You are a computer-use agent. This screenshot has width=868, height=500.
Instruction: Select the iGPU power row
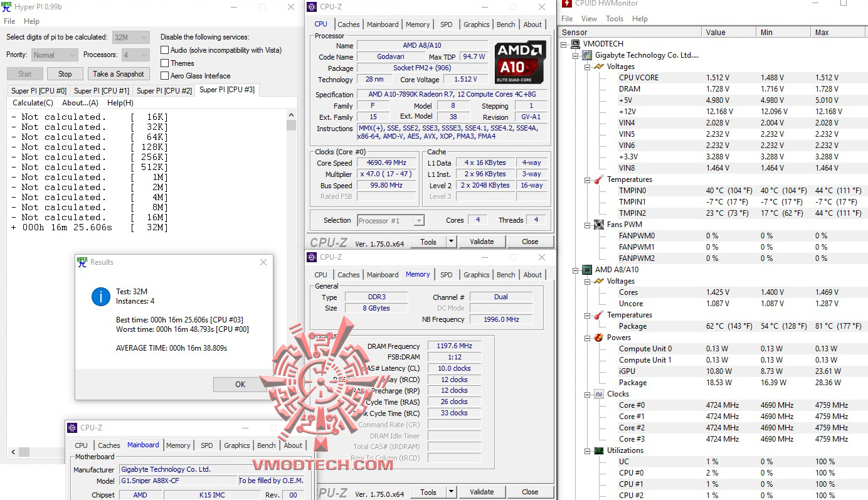pyautogui.click(x=713, y=371)
